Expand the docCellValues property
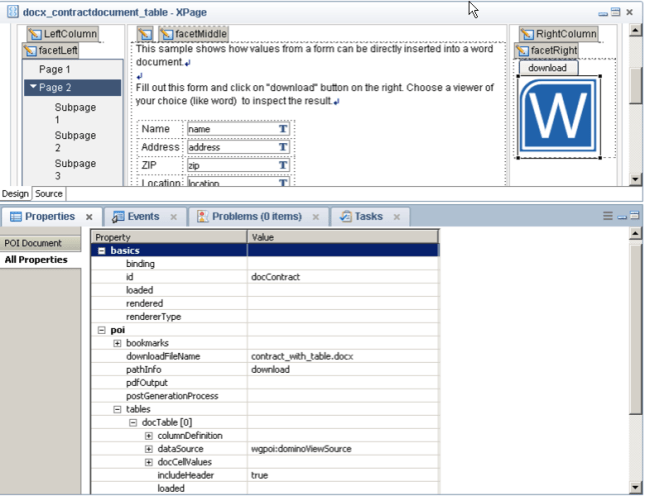645x496 pixels. 148,462
